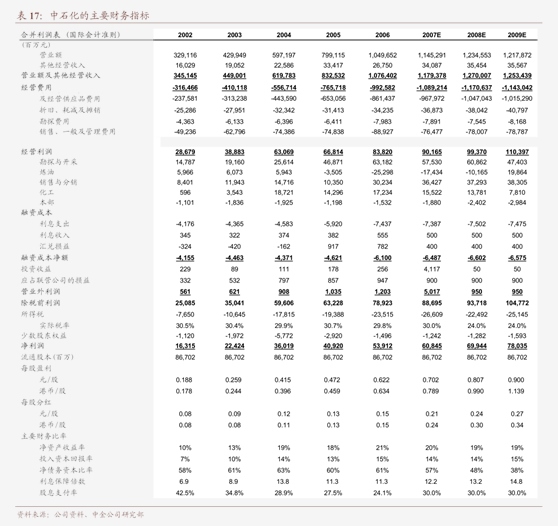Screen dimensions: 558x526
Task: Click the row label '股息支付率'
Action: click(58, 493)
